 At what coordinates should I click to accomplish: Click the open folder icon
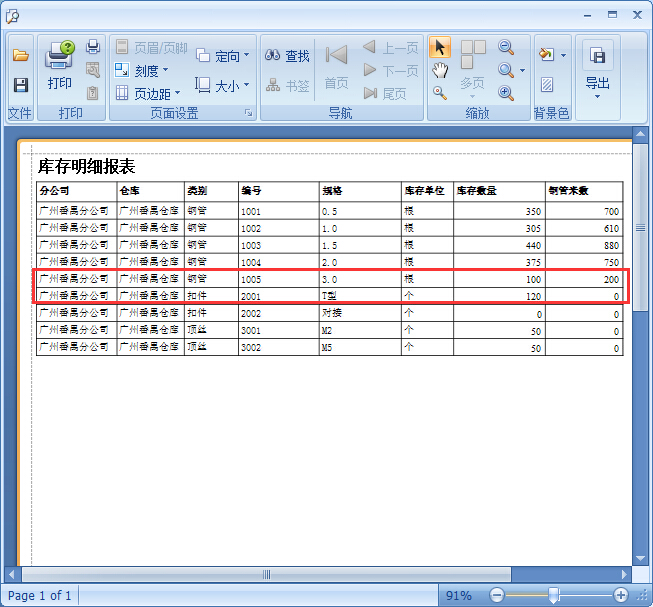[x=20, y=56]
